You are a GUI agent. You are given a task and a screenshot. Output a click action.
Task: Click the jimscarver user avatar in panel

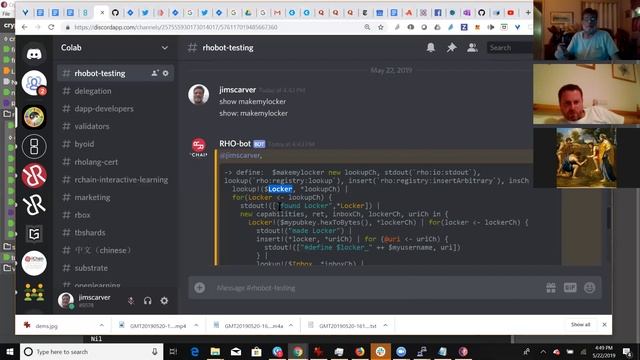click(x=66, y=301)
